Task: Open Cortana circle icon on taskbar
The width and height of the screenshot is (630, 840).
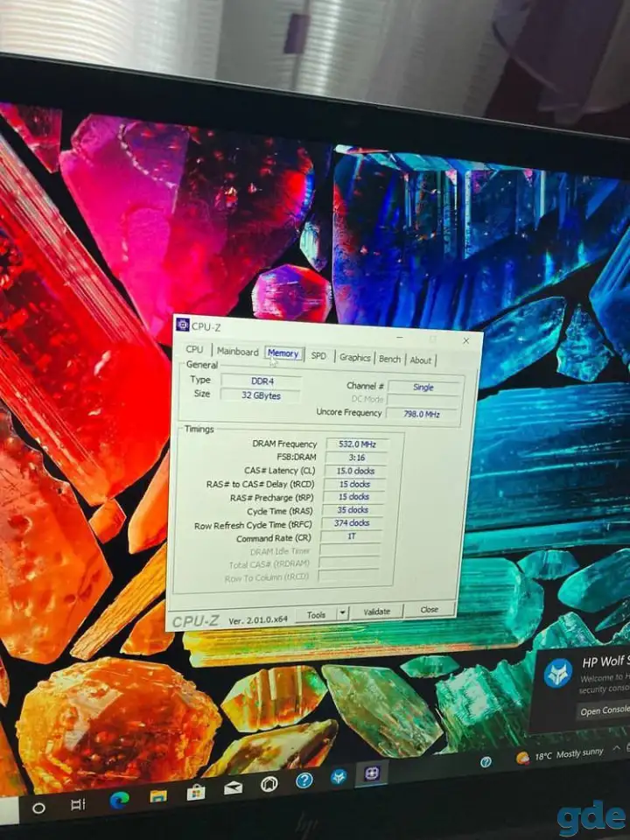Action: pyautogui.click(x=38, y=808)
